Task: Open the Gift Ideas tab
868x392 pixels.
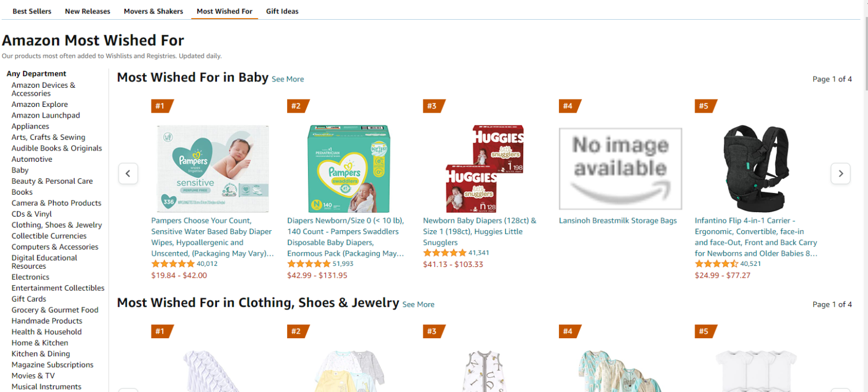Action: coord(282,11)
